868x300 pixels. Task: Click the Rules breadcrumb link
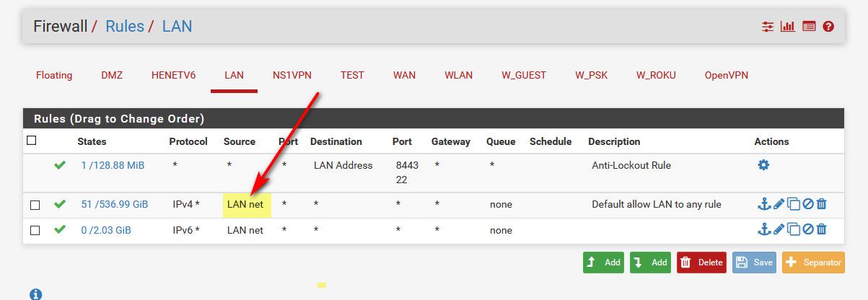tap(124, 27)
